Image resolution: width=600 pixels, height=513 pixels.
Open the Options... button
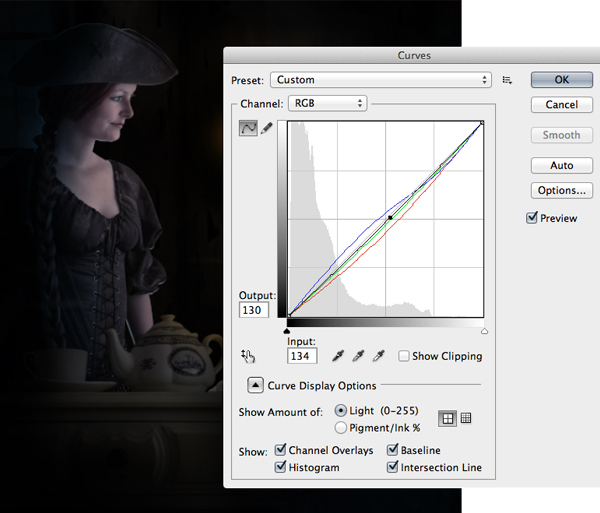click(x=562, y=190)
